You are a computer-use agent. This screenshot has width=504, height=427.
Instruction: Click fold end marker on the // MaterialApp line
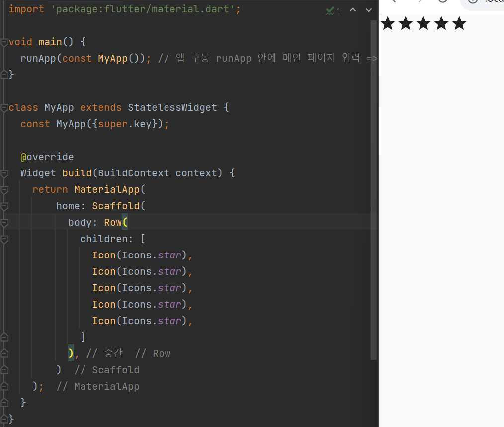4,386
